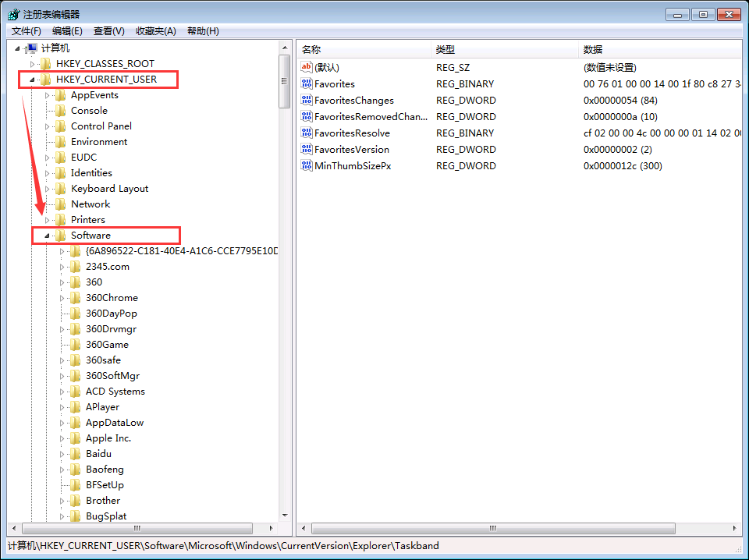Select the Environment key in tree

[98, 141]
